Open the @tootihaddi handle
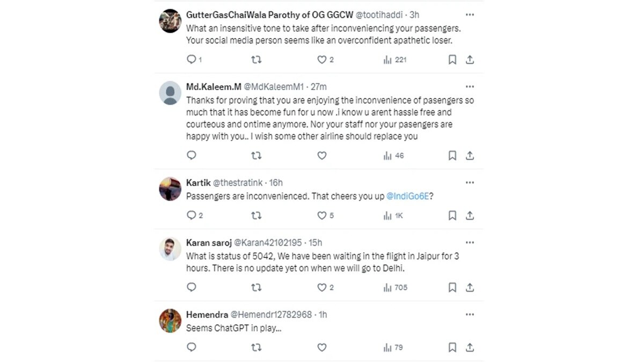This screenshot has width=644, height=362. tap(380, 15)
